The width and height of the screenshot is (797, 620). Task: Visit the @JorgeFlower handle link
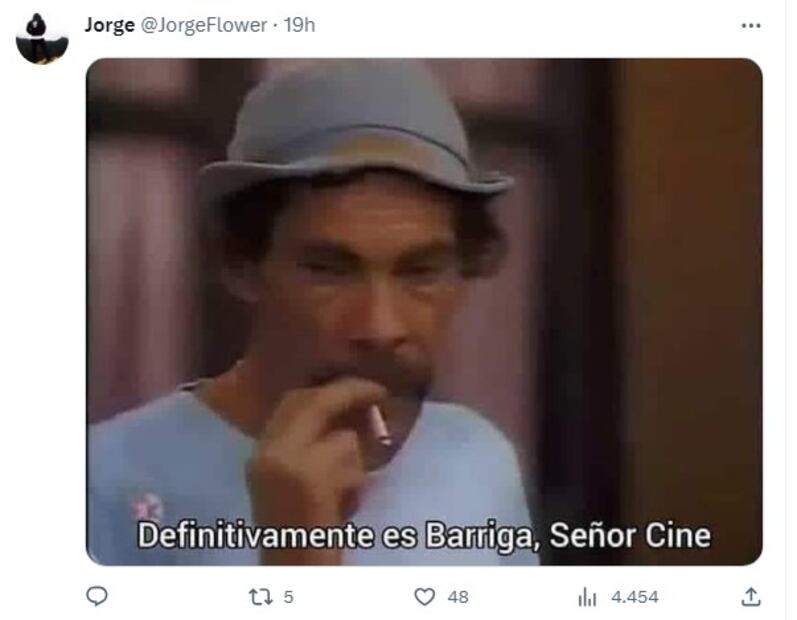(203, 25)
